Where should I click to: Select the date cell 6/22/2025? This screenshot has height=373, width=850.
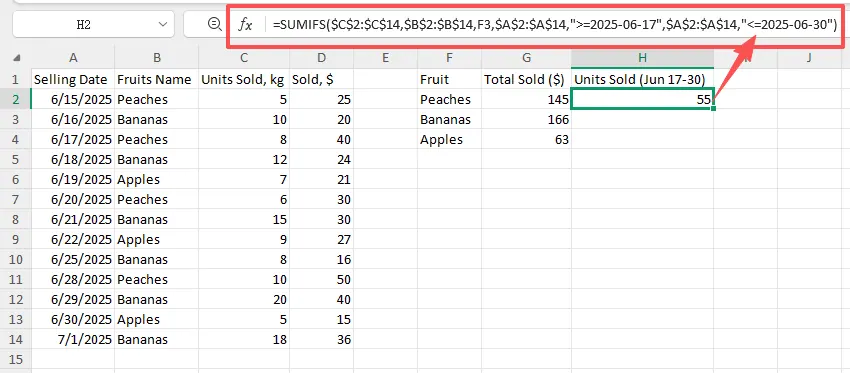[x=73, y=240]
